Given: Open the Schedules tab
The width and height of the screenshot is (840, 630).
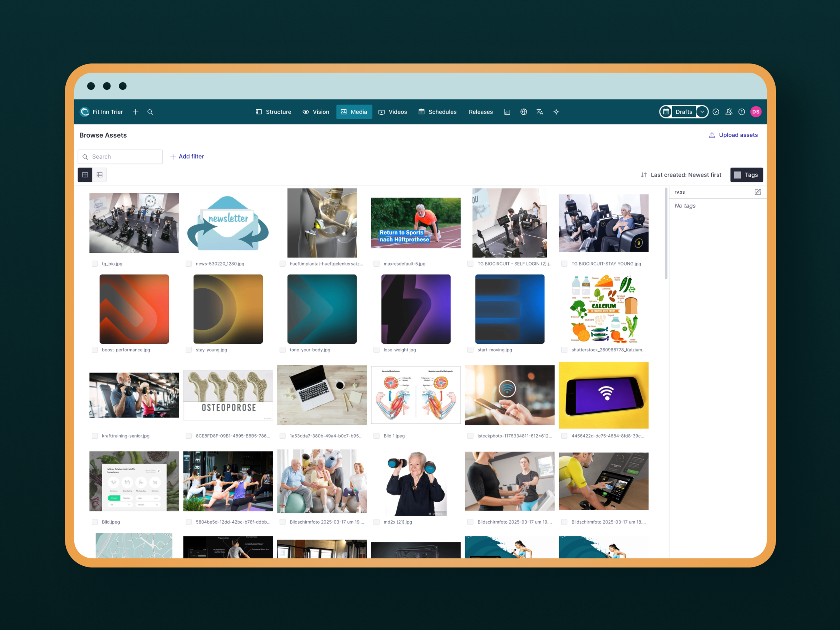Looking at the screenshot, I should 437,112.
